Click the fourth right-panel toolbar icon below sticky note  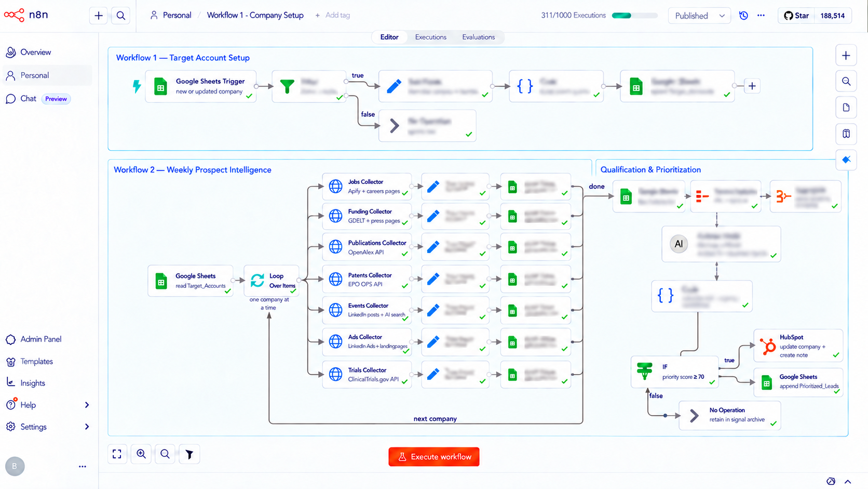coord(846,134)
